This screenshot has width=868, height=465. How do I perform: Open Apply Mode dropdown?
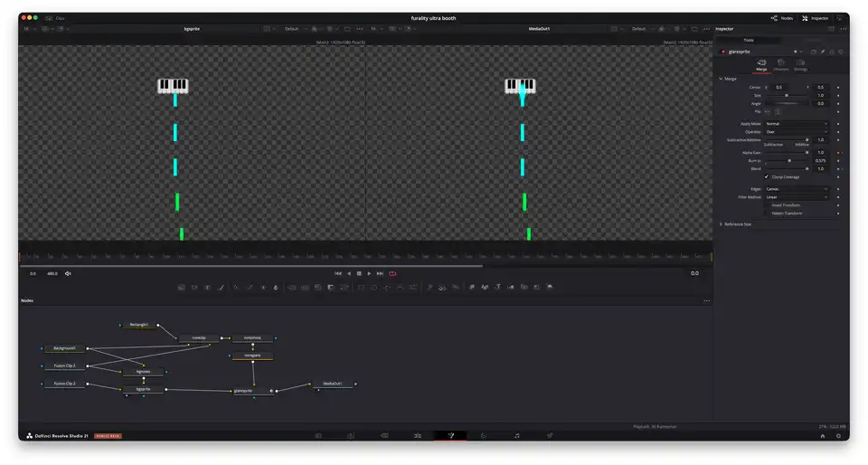pos(797,124)
